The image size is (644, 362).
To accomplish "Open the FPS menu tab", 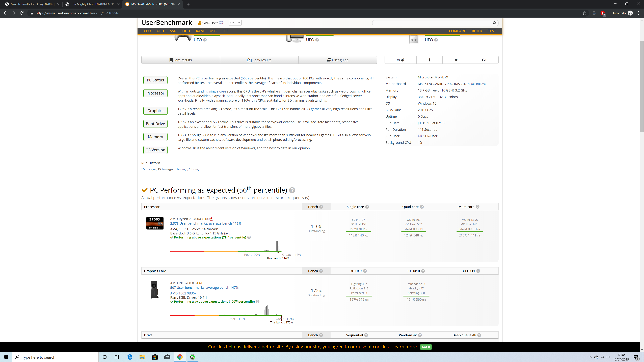I will click(x=225, y=31).
